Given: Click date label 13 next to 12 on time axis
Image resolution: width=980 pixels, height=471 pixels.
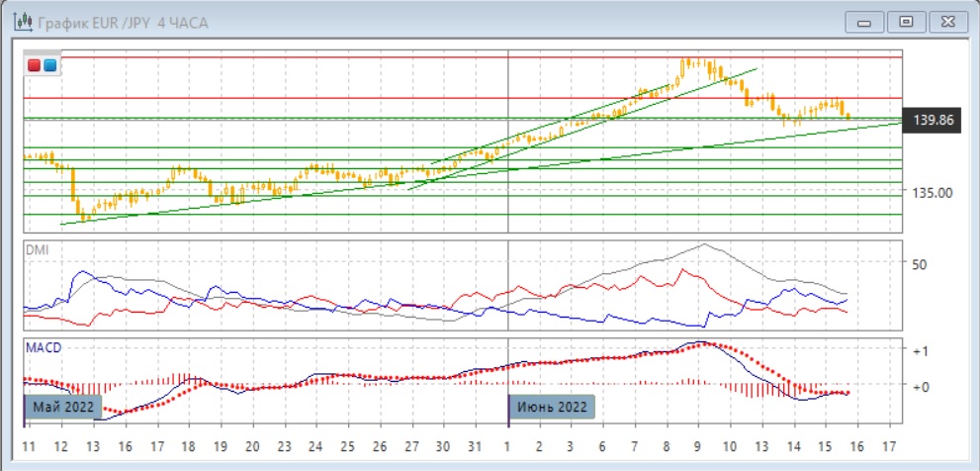Looking at the screenshot, I should pos(93,446).
